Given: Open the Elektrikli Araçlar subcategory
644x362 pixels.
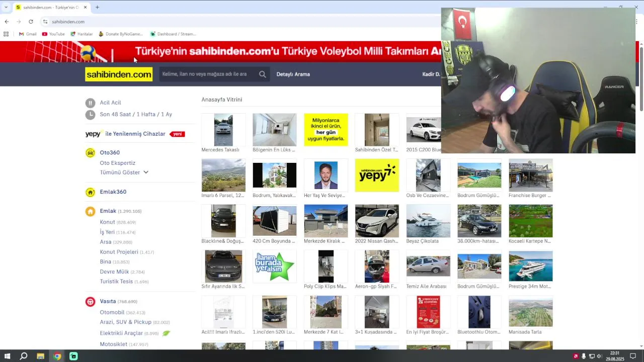Looking at the screenshot, I should 121,333.
